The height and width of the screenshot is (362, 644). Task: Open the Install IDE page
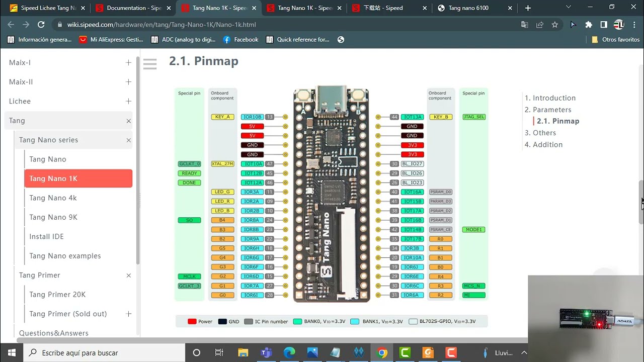coord(46,236)
